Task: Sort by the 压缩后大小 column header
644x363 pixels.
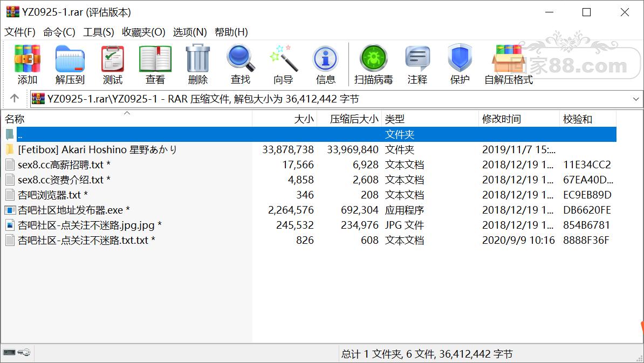Action: [349, 119]
